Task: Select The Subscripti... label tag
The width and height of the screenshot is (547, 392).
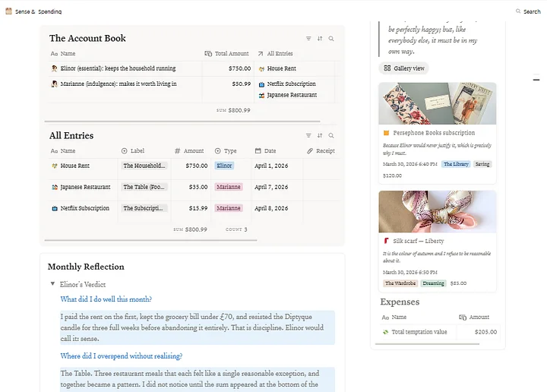Action: [x=144, y=209]
